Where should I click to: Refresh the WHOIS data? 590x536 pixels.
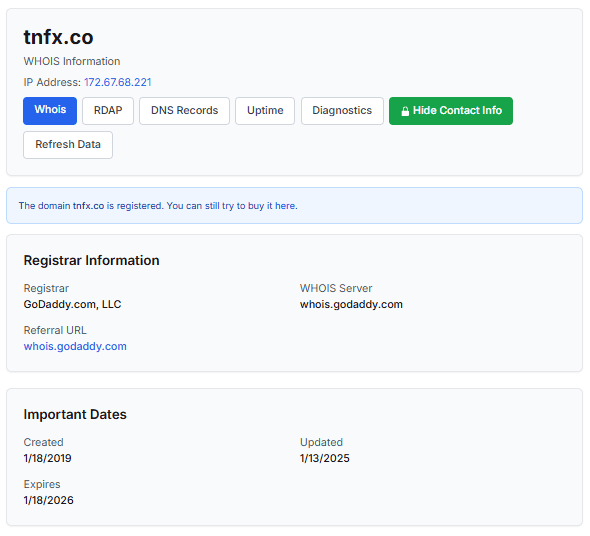pos(68,145)
